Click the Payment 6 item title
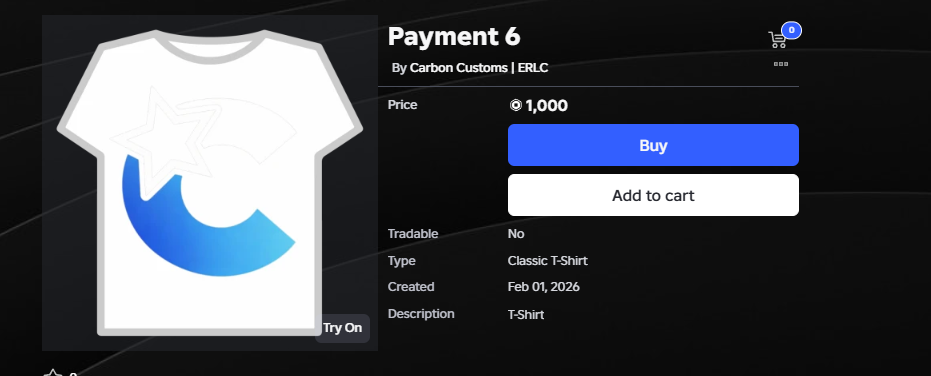This screenshot has height=376, width=931. 454,37
